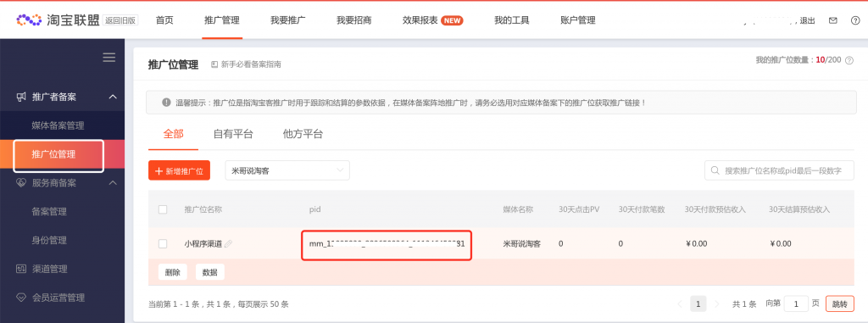Click the search magnifier icon
The width and height of the screenshot is (868, 323).
(x=715, y=170)
